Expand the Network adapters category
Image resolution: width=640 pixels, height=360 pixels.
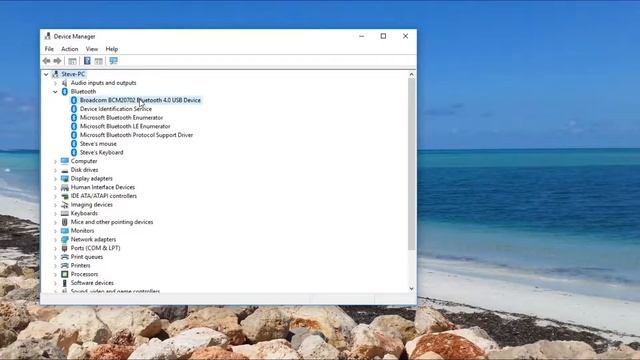(55, 240)
